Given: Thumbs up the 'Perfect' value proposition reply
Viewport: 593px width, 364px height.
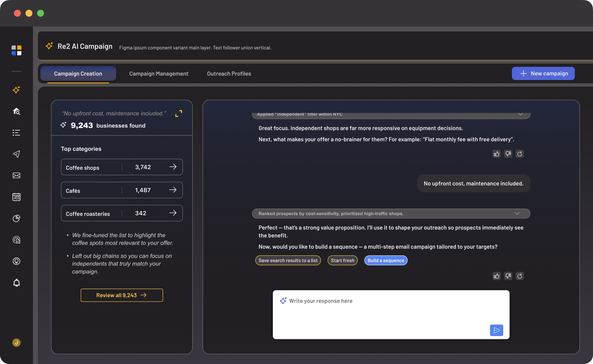Looking at the screenshot, I should (x=497, y=276).
